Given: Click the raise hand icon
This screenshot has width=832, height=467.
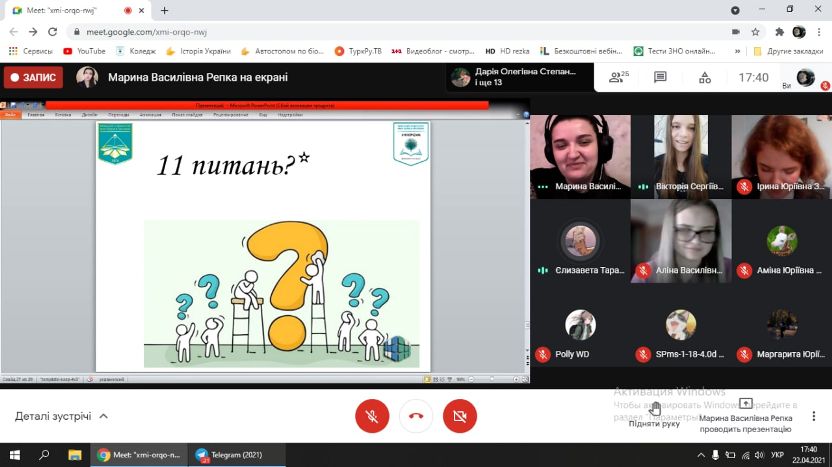Looking at the screenshot, I should tap(655, 408).
